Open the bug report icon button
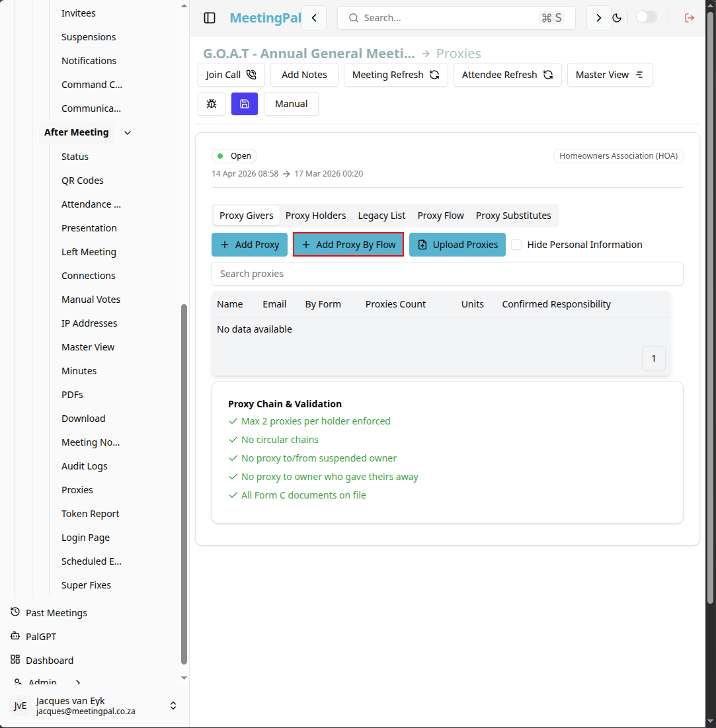 tap(212, 104)
